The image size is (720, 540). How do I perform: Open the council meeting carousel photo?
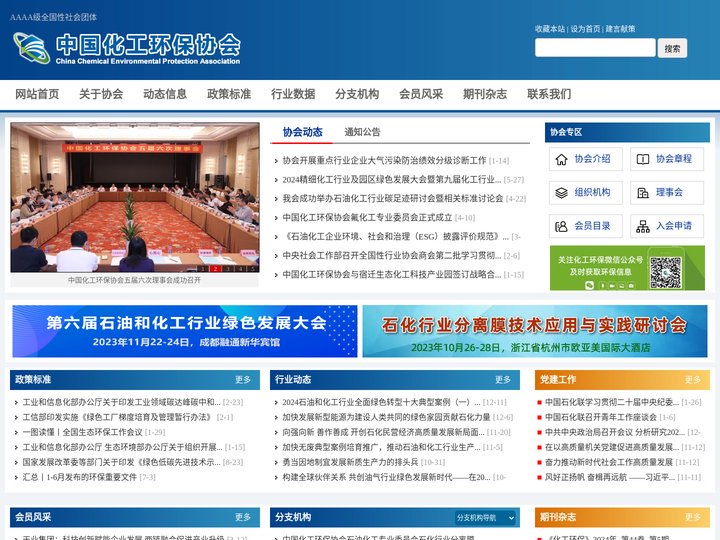135,197
